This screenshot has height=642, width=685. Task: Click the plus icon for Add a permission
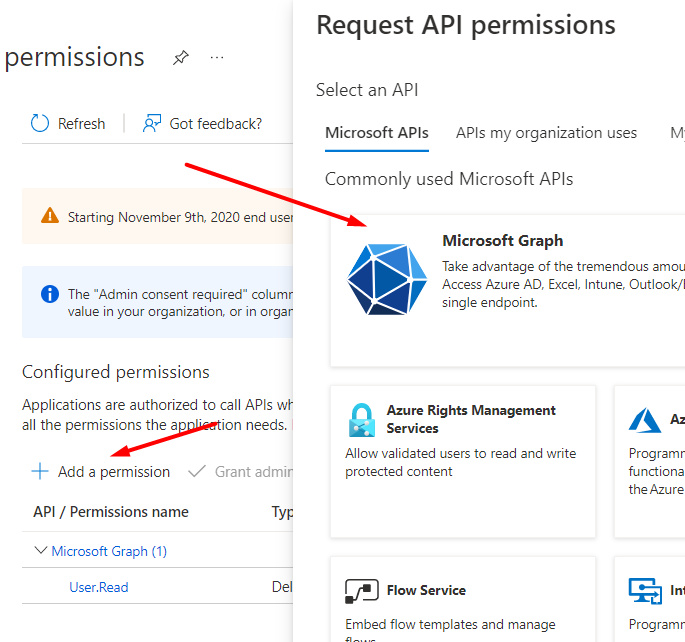click(x=40, y=471)
